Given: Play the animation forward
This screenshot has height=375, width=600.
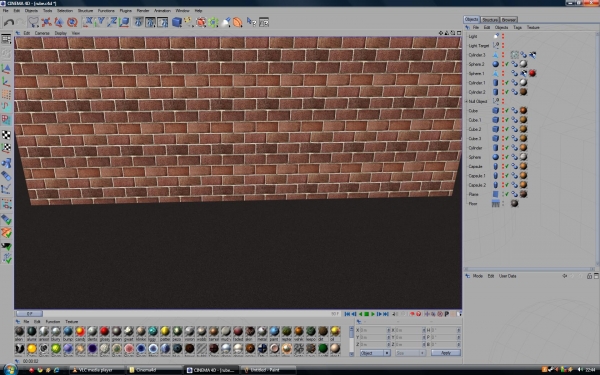Looking at the screenshot, I should pos(373,314).
